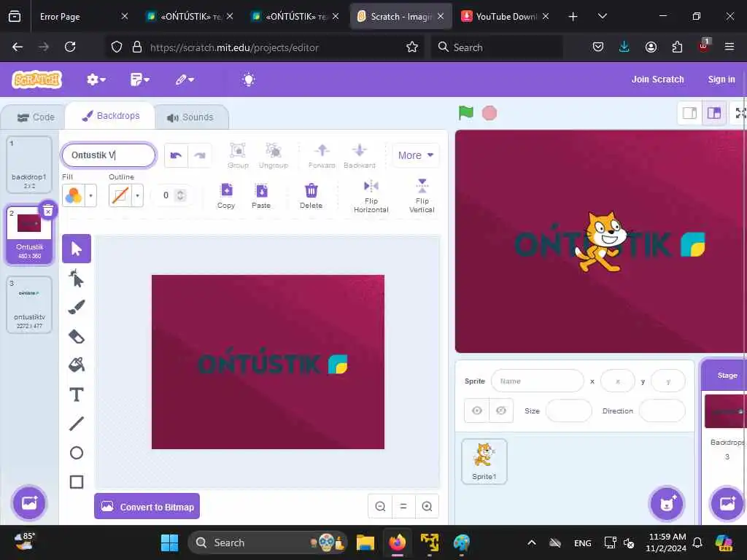Click the Redo arrow

200,155
